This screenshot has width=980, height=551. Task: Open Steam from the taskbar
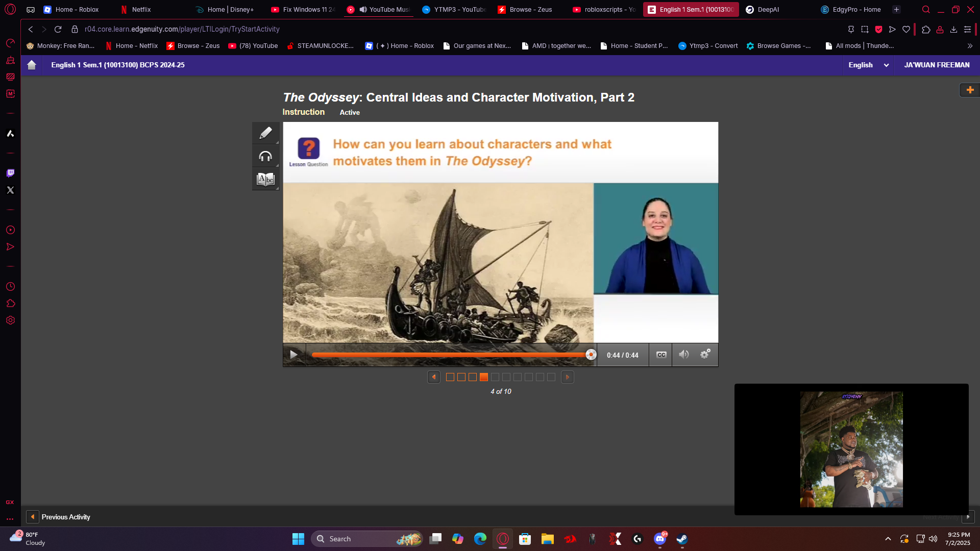point(682,539)
